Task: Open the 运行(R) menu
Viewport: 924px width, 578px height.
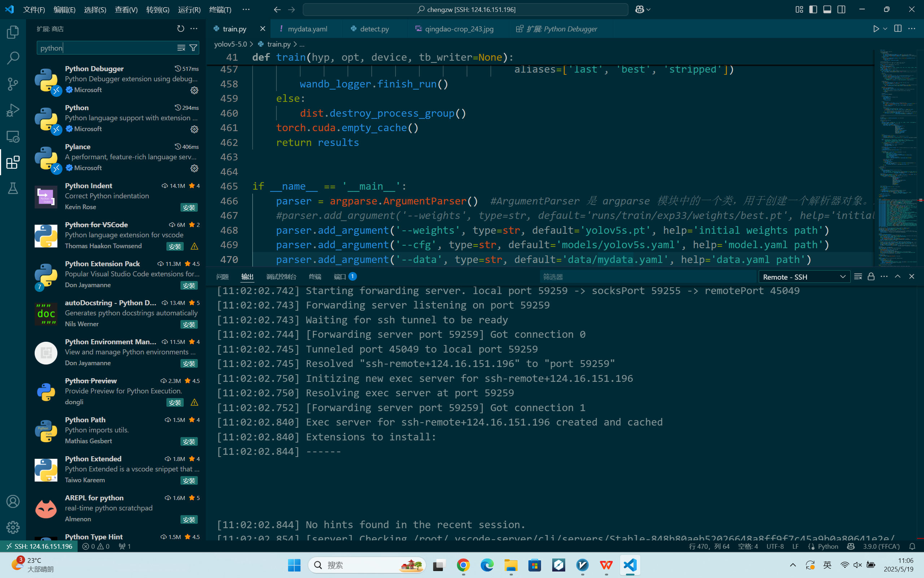Action: (189, 9)
